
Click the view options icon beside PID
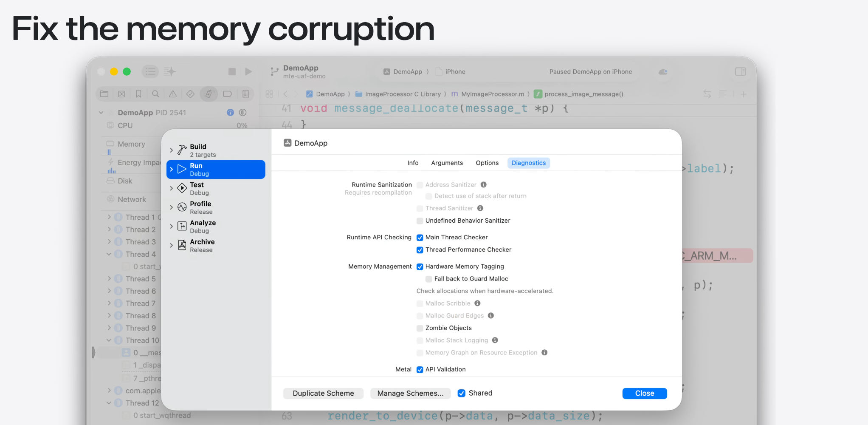(243, 113)
